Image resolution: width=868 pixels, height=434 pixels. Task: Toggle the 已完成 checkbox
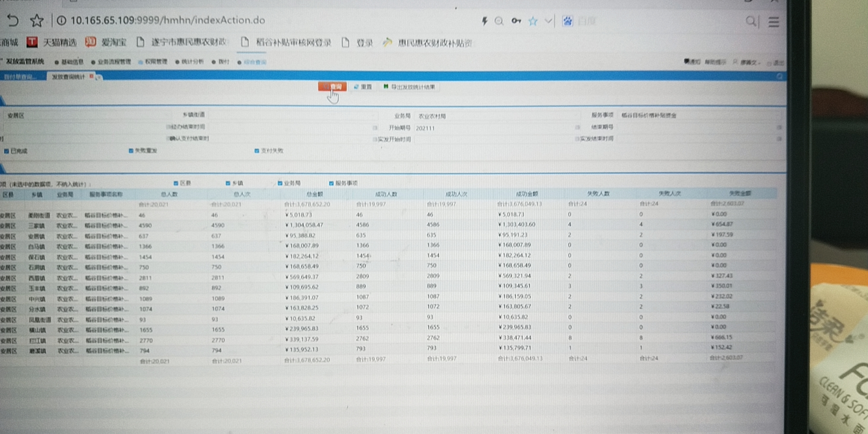point(6,151)
